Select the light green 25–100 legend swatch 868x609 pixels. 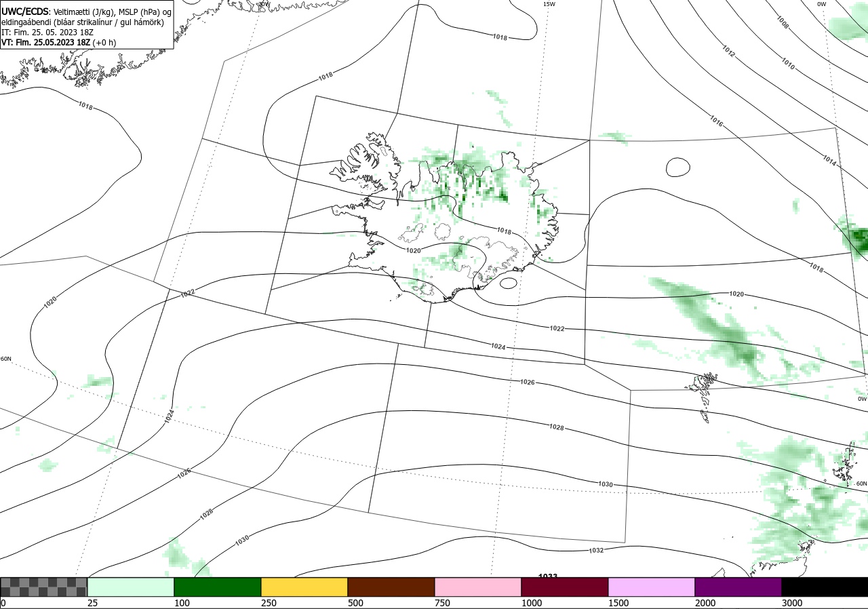tap(131, 587)
